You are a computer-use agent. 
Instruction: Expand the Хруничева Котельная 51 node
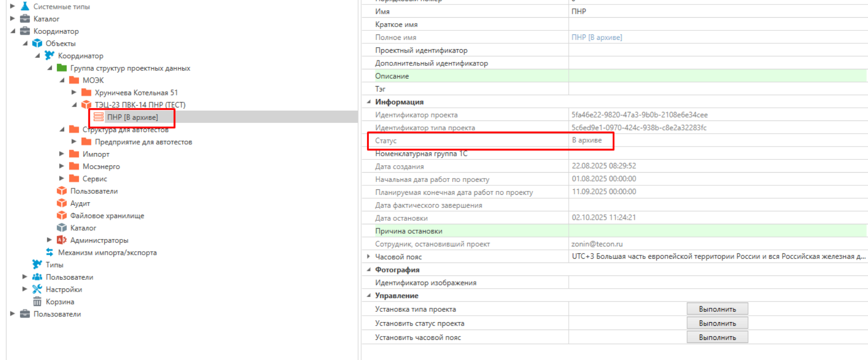(x=74, y=92)
